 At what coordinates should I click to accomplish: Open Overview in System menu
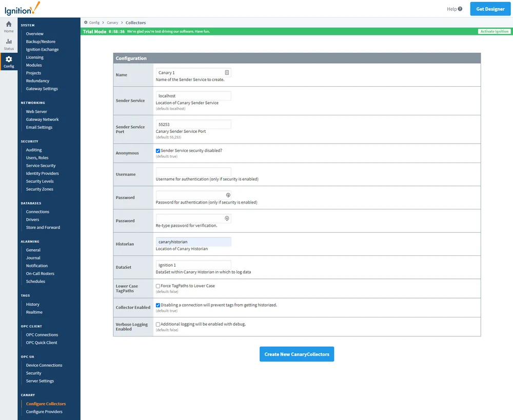click(35, 34)
